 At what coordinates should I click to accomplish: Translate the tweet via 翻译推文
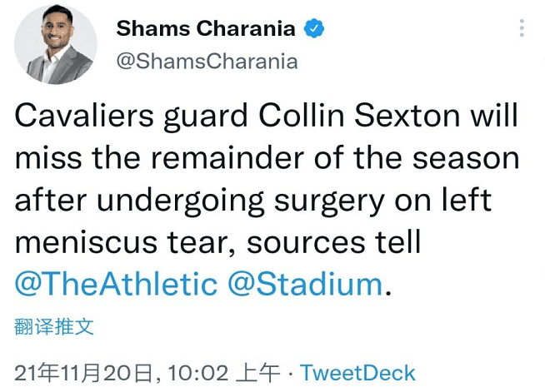[x=54, y=325]
